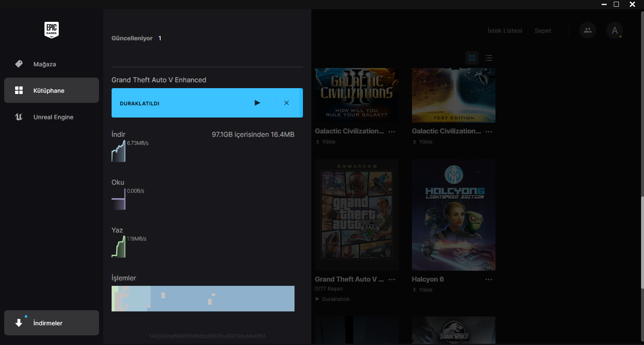Screen dimensions: 644x345
Task: Open options menu for Galactic Civilizations Test Edition
Action: pyautogui.click(x=489, y=131)
